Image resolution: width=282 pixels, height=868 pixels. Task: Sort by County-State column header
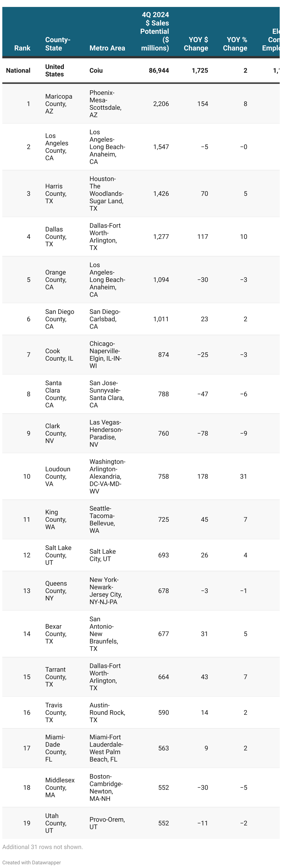coord(58,44)
